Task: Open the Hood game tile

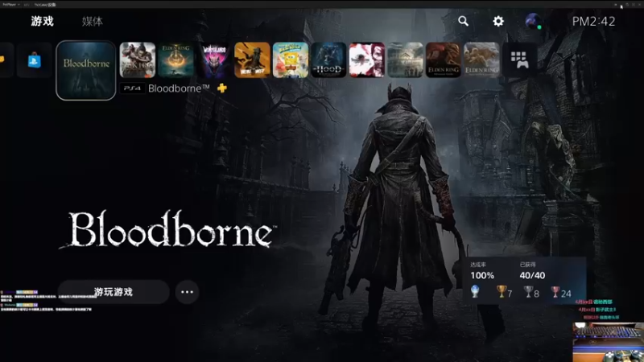Action: pyautogui.click(x=328, y=60)
